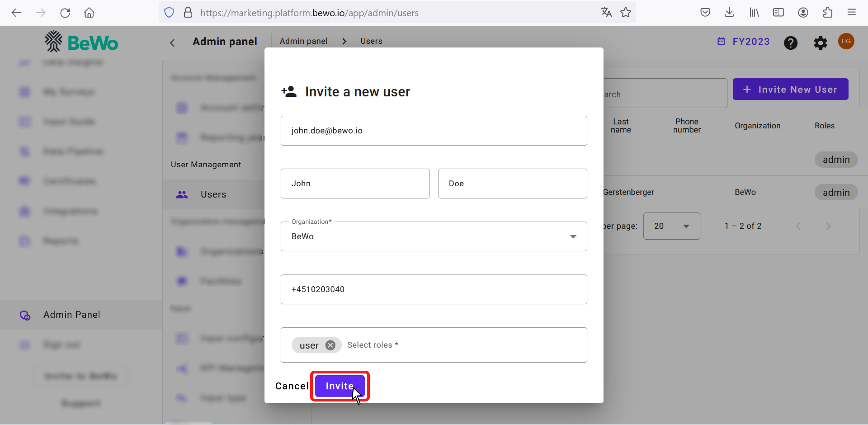868x425 pixels.
Task: Remove user role tag with X
Action: pyautogui.click(x=331, y=345)
